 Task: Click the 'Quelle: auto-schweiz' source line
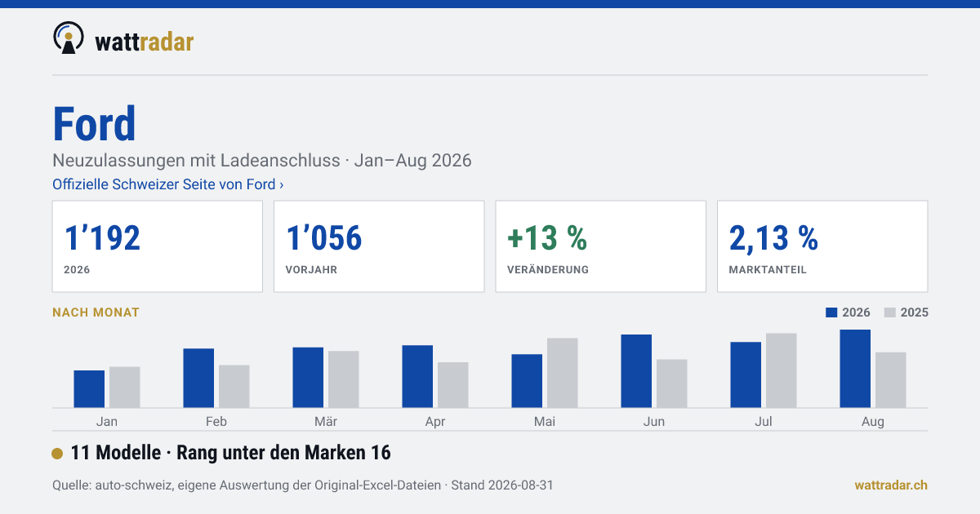pyautogui.click(x=303, y=485)
